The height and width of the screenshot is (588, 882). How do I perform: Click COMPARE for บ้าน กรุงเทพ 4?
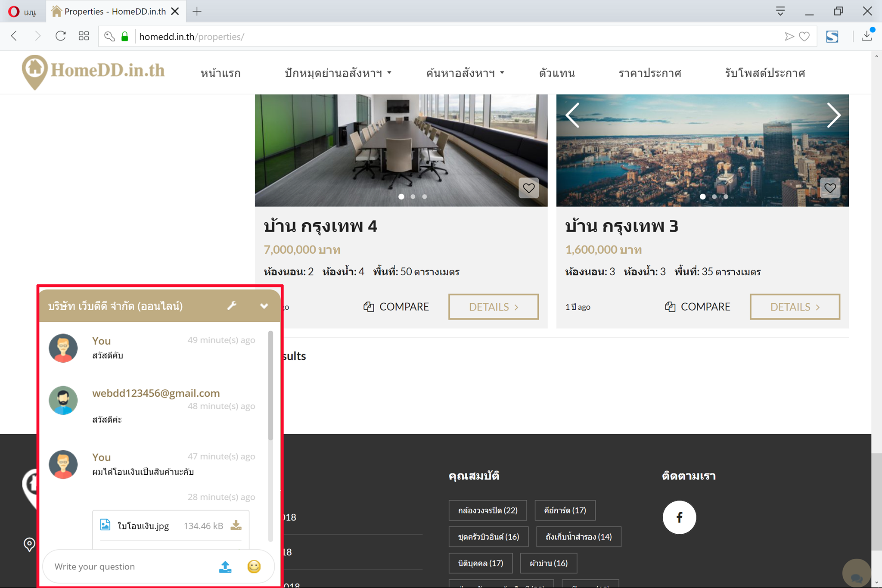(396, 307)
